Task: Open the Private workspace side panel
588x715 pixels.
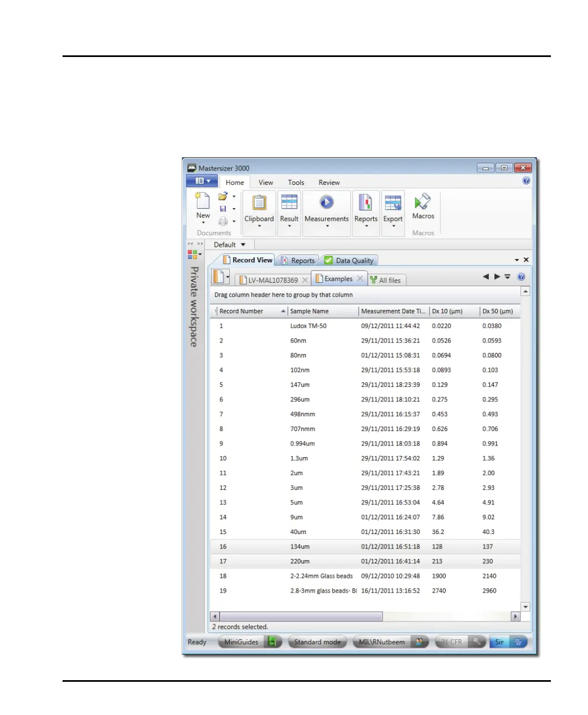Action: tap(194, 307)
